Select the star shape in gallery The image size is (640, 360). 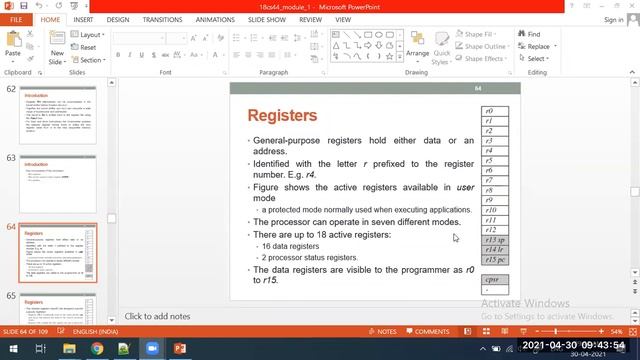coord(389,56)
